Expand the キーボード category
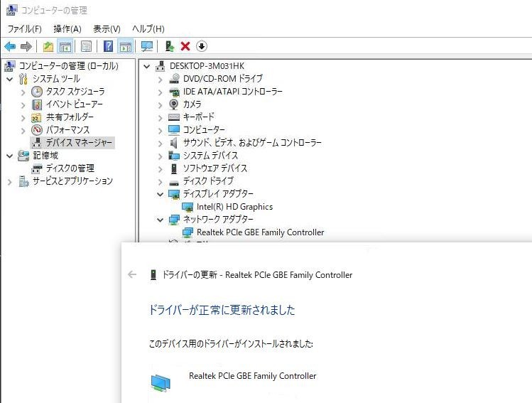Screen dimensions: 532x403 [160, 118]
